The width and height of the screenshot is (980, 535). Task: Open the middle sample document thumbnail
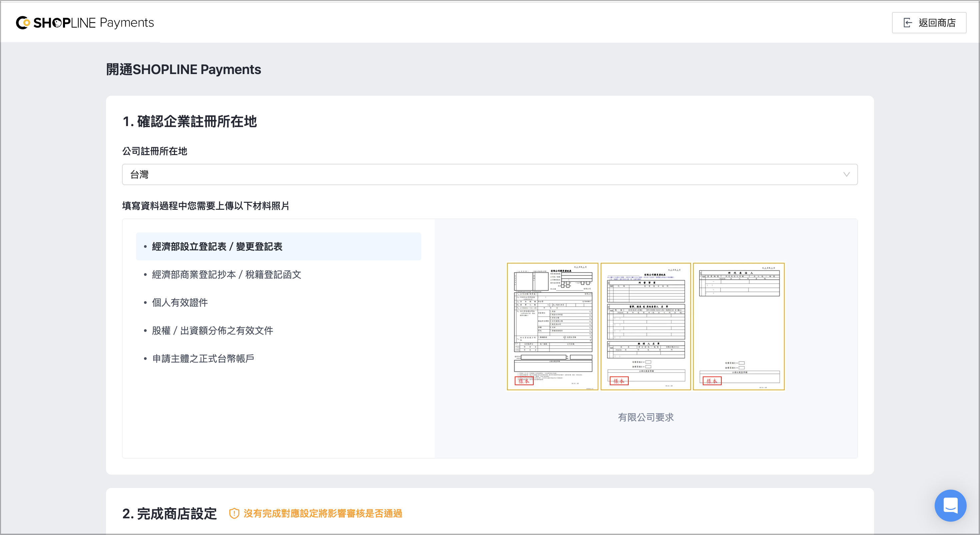click(x=646, y=326)
